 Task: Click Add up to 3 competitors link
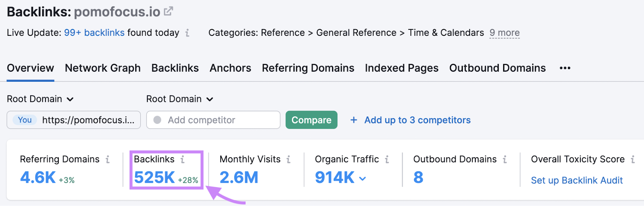point(417,120)
